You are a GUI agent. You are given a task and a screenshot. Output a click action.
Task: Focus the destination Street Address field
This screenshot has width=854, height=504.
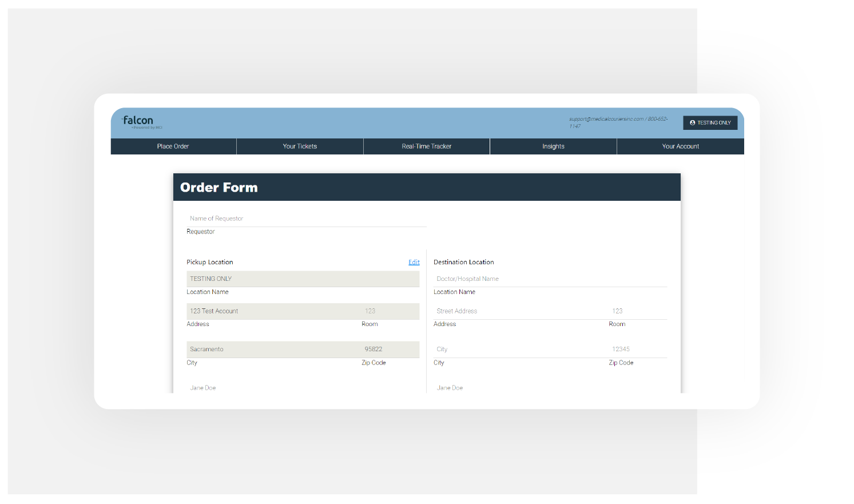click(519, 311)
